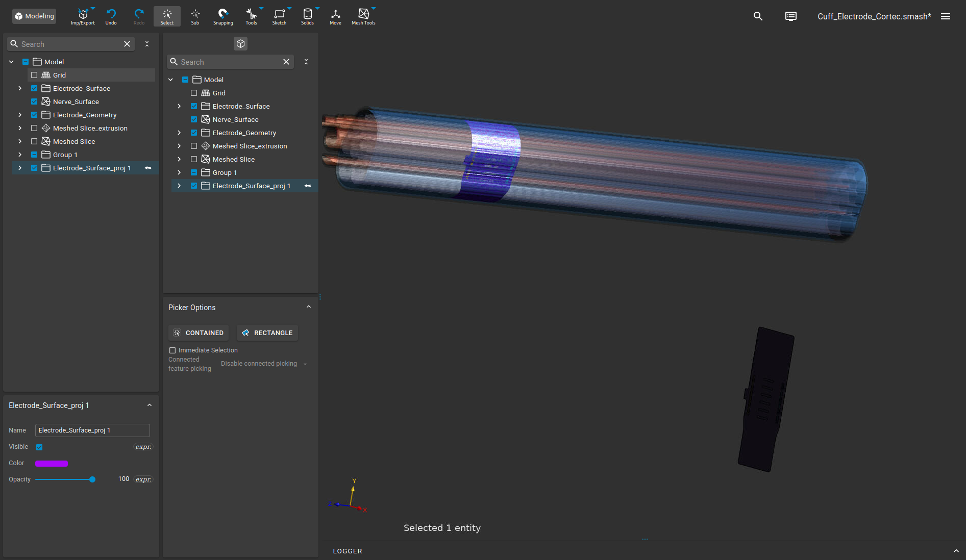Click the RECTANGLE picker button

pyautogui.click(x=267, y=333)
